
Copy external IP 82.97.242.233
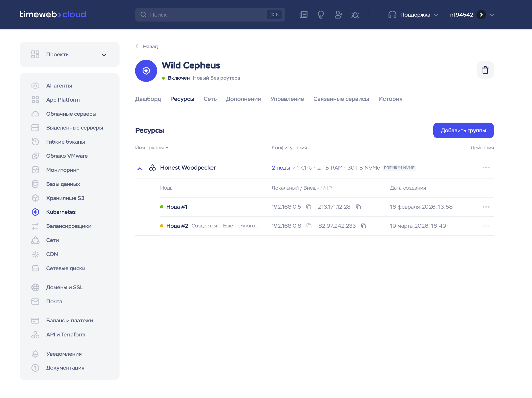point(363,226)
